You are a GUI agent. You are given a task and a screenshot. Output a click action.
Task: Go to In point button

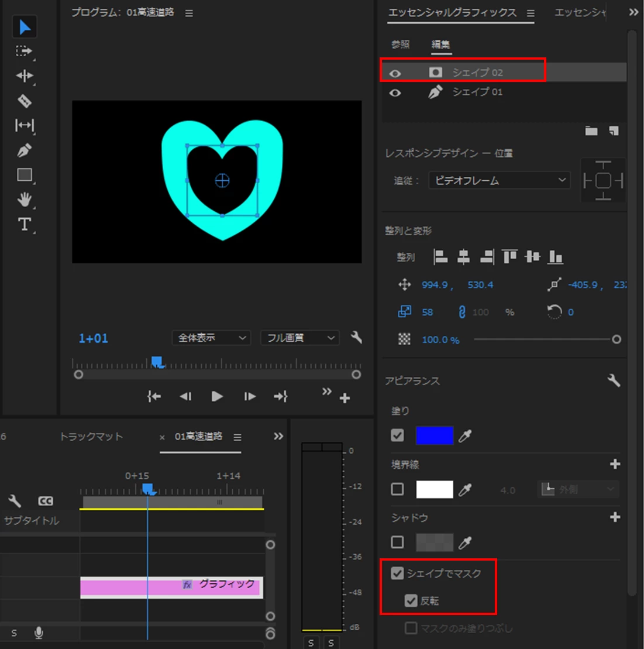(154, 397)
